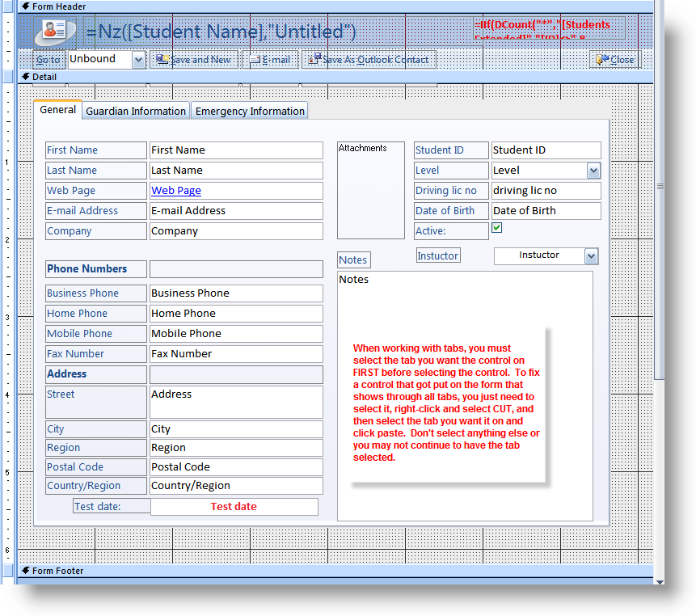The width and height of the screenshot is (696, 616).
Task: Click the Save As Outlook Contact icon
Action: pos(314,59)
